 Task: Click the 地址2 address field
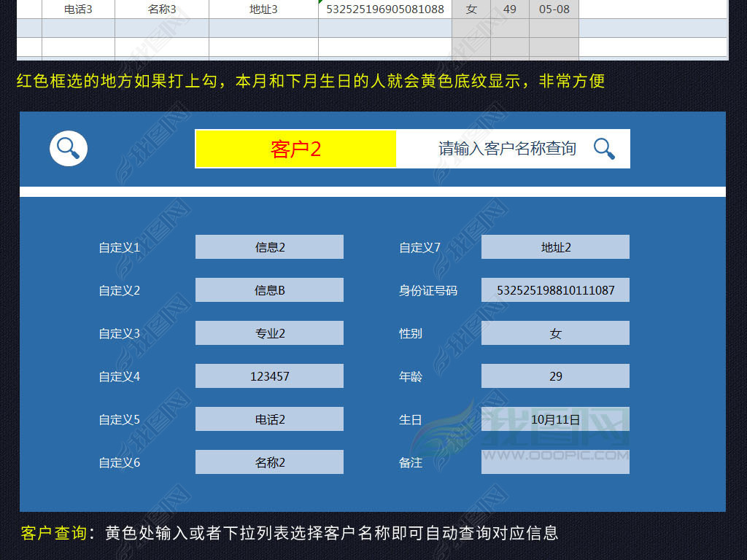pyautogui.click(x=555, y=246)
